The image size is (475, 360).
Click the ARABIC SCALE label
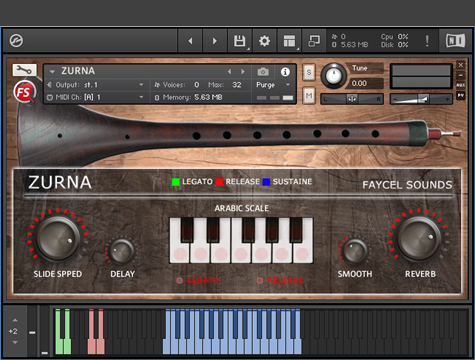241,208
